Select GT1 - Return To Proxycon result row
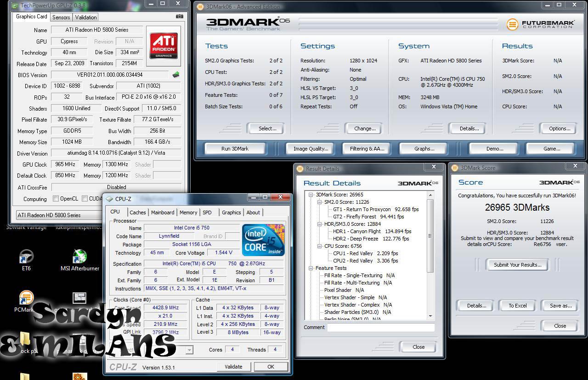 point(376,209)
